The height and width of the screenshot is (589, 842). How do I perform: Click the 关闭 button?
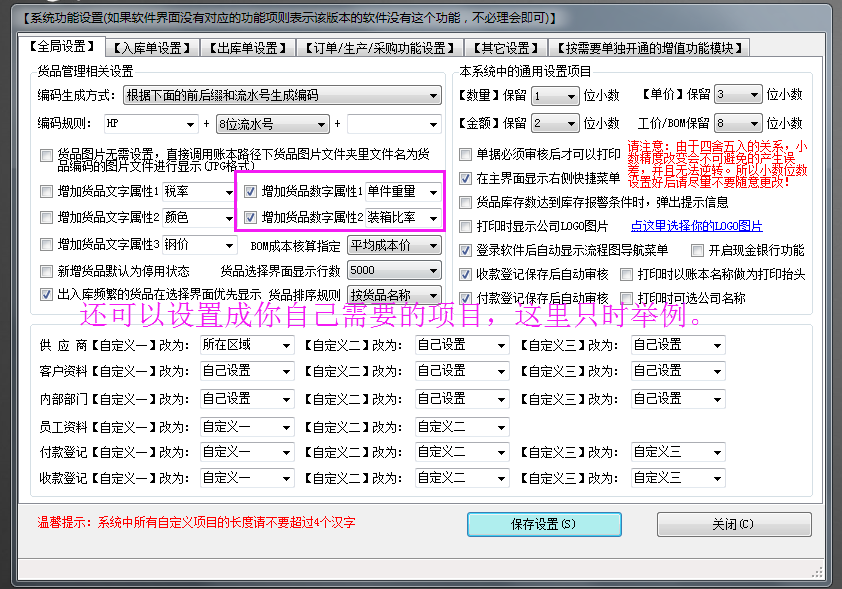(734, 524)
